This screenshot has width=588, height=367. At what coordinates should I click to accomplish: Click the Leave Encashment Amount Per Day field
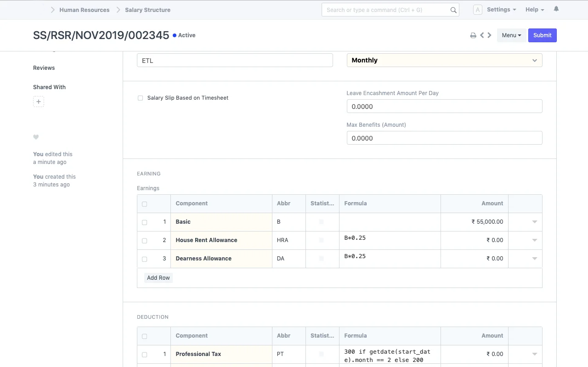[x=444, y=106]
